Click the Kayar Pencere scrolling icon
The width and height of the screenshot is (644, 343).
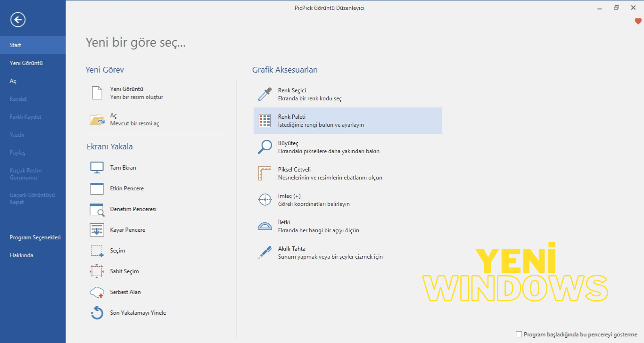tap(97, 230)
